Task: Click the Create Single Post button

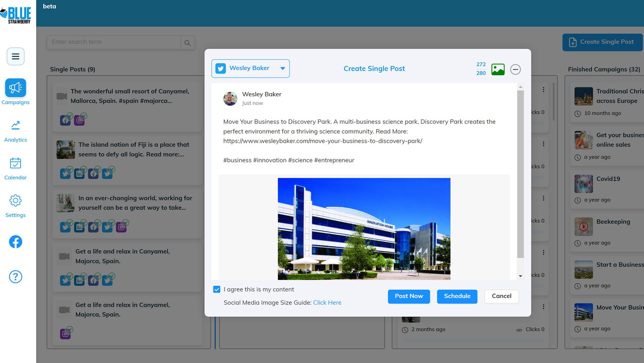Action: pyautogui.click(x=602, y=42)
